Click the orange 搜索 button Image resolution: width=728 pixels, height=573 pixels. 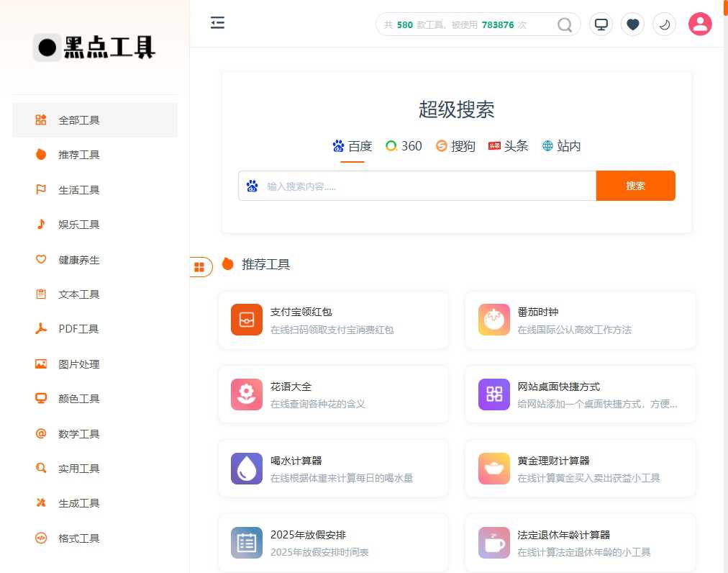(x=635, y=185)
